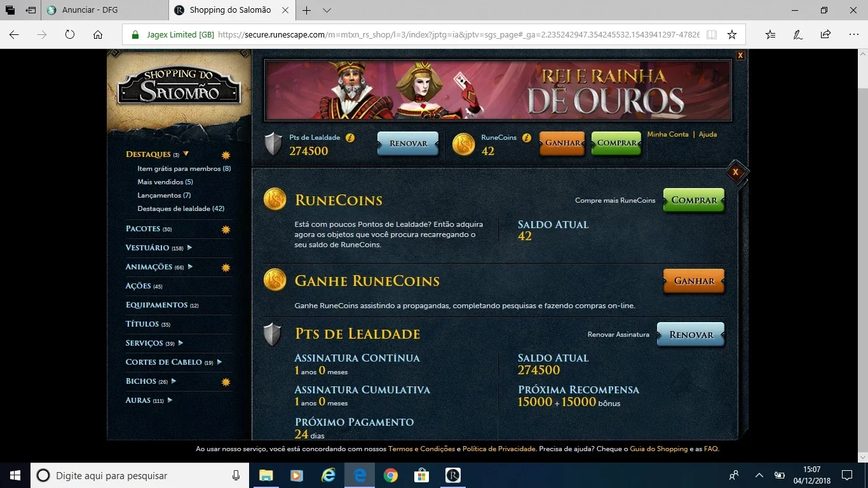Screen dimensions: 868x488
Task: Select Destaques de lealdade submenu item
Action: (x=181, y=209)
